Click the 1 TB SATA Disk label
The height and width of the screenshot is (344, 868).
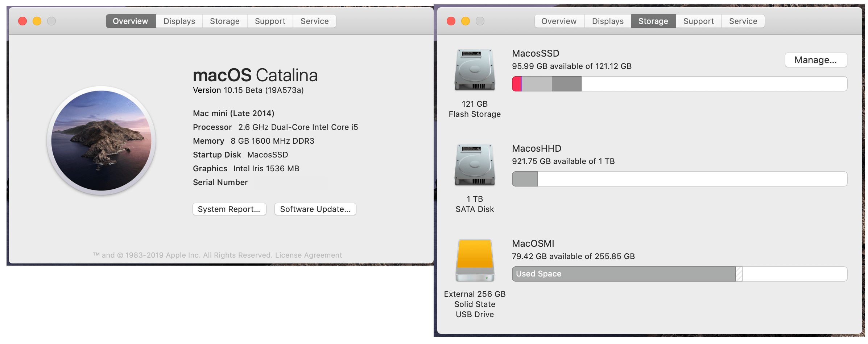tap(475, 204)
